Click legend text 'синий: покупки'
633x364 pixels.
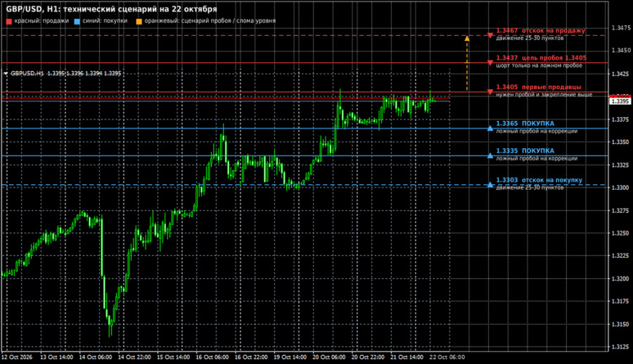click(x=105, y=21)
